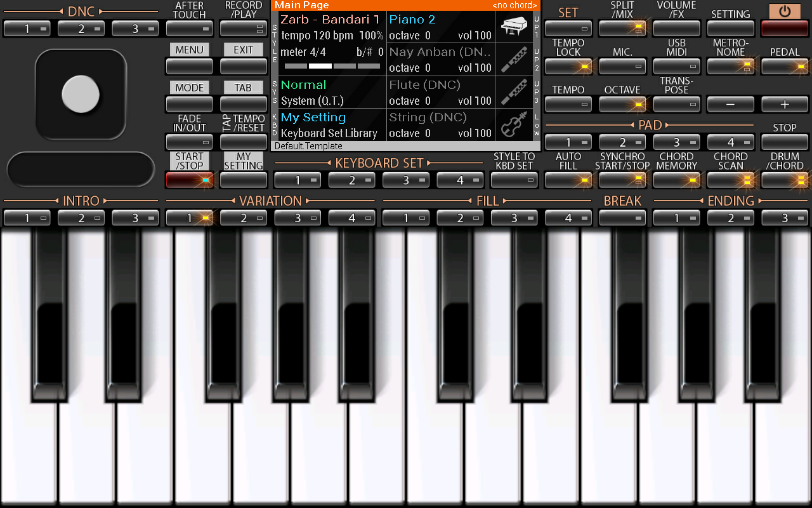Image resolution: width=812 pixels, height=508 pixels.
Task: Click tempo 120 bpm value
Action: [x=317, y=36]
